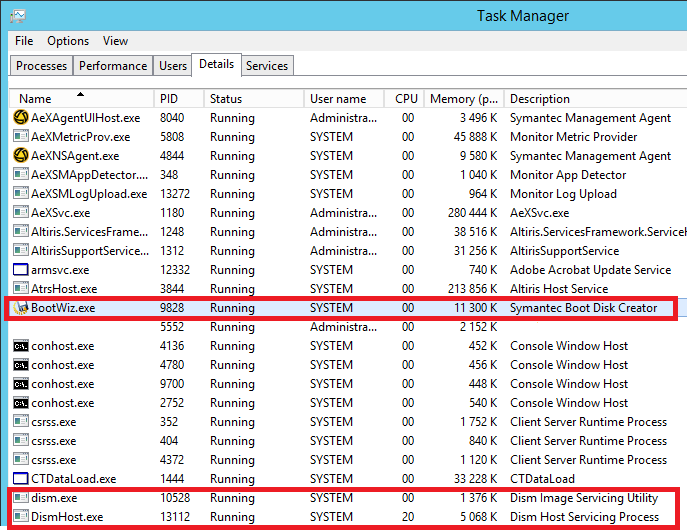The image size is (687, 532).
Task: Click the AeXNSAgent.exe yellow icon
Action: point(21,156)
